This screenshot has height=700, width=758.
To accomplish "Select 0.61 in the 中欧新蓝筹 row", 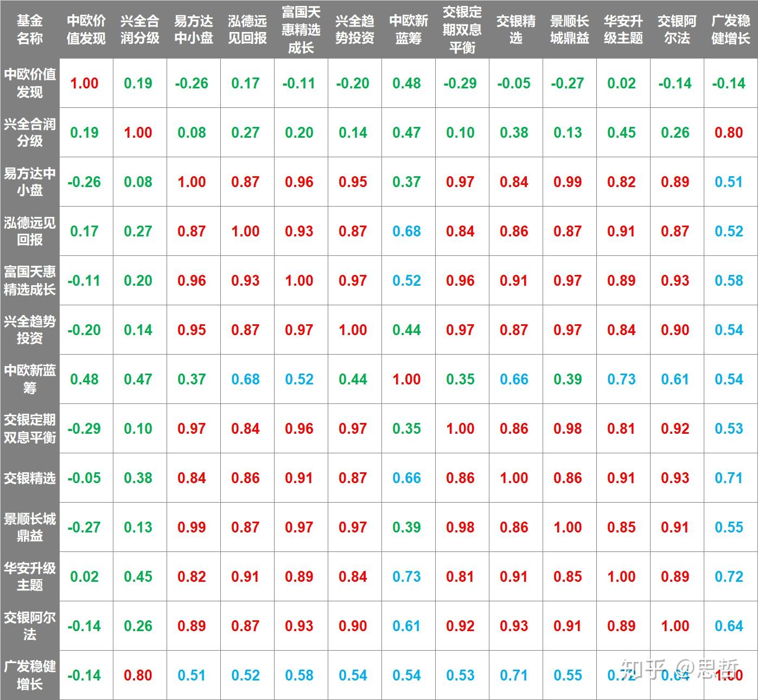I will [675, 380].
